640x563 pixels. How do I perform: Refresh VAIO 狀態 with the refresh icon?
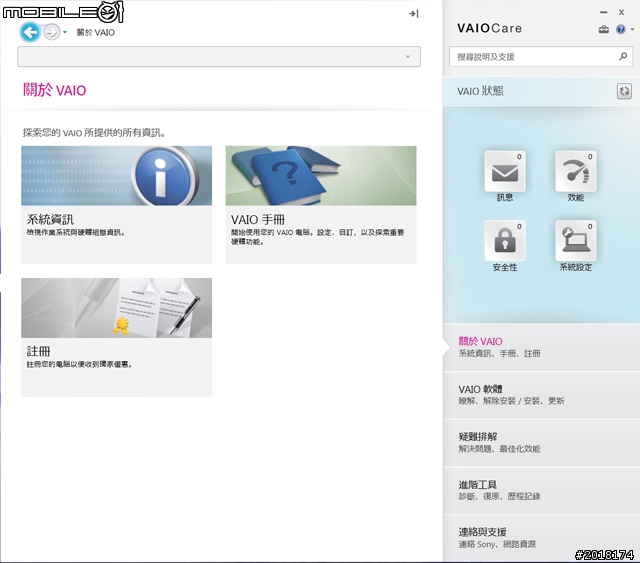(x=624, y=91)
